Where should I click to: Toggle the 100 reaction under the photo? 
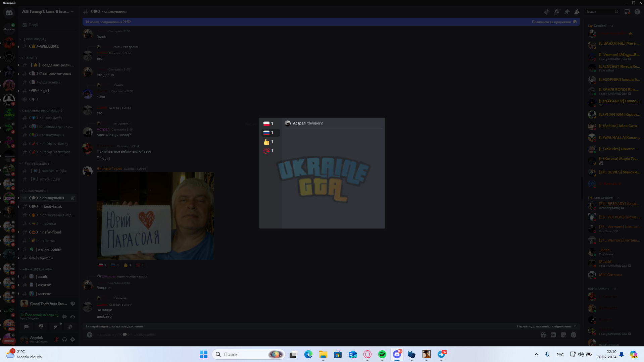tap(140, 265)
